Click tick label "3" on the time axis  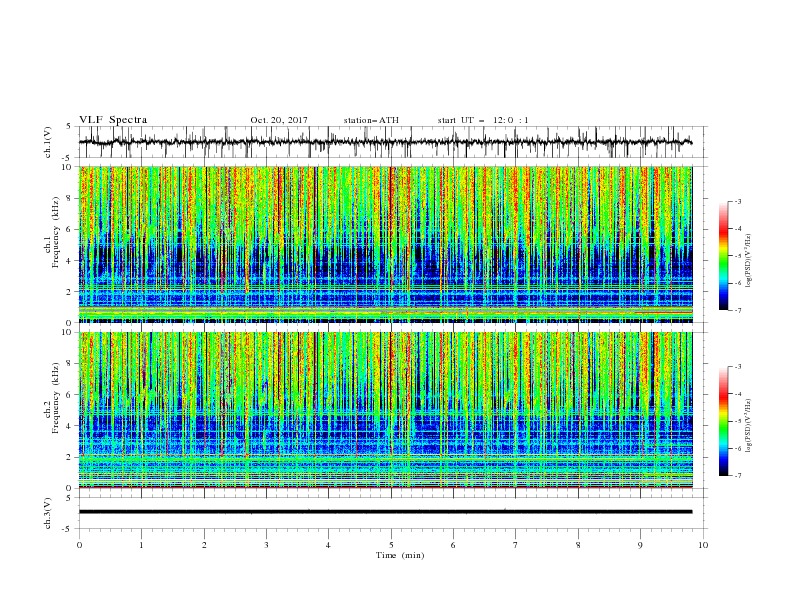pyautogui.click(x=266, y=545)
